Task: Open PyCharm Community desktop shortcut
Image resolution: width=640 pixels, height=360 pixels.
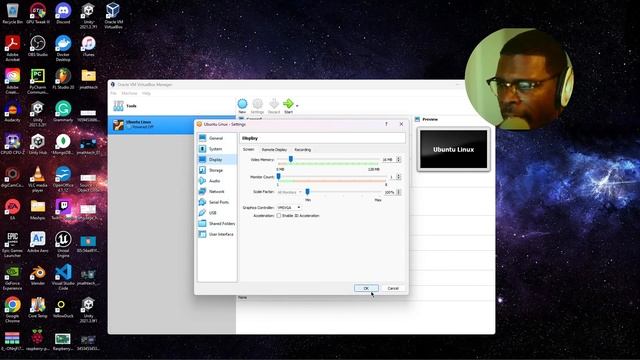Action: (38, 81)
